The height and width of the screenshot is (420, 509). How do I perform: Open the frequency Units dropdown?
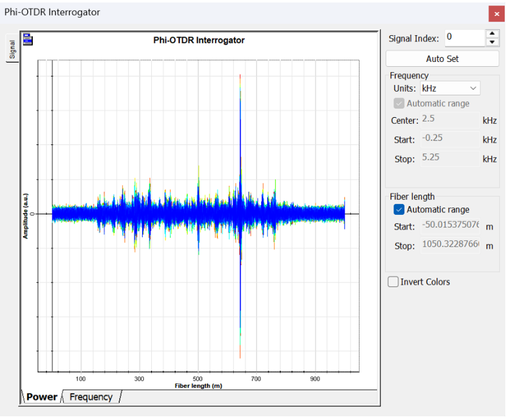449,89
